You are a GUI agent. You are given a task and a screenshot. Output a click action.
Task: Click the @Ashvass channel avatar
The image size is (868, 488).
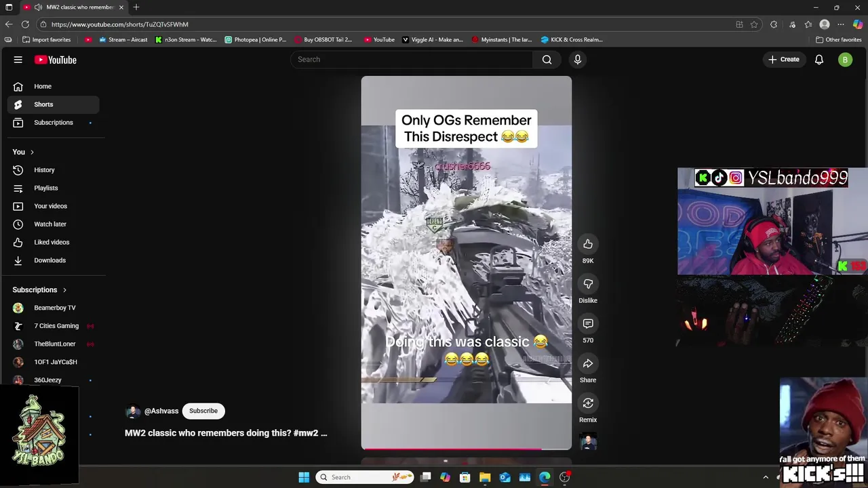133,411
